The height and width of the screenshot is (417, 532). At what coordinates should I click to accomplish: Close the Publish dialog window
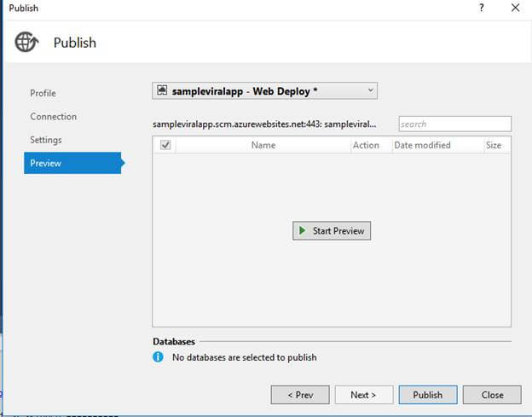pyautogui.click(x=515, y=8)
